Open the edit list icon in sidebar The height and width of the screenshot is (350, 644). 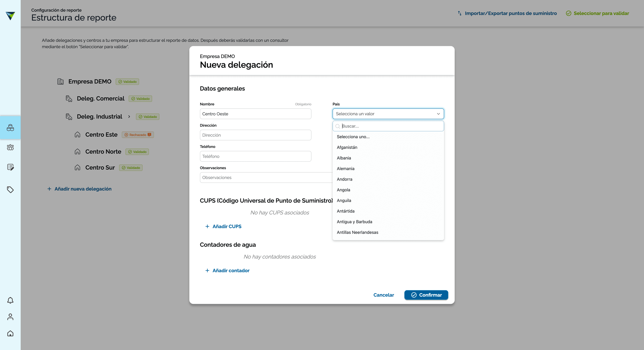pos(10,167)
